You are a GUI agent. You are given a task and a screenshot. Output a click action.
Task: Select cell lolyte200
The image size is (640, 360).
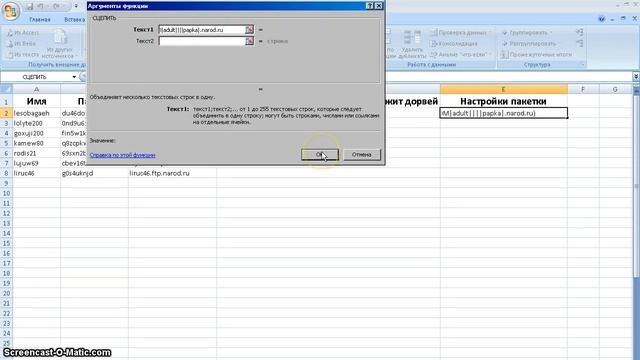pyautogui.click(x=36, y=123)
